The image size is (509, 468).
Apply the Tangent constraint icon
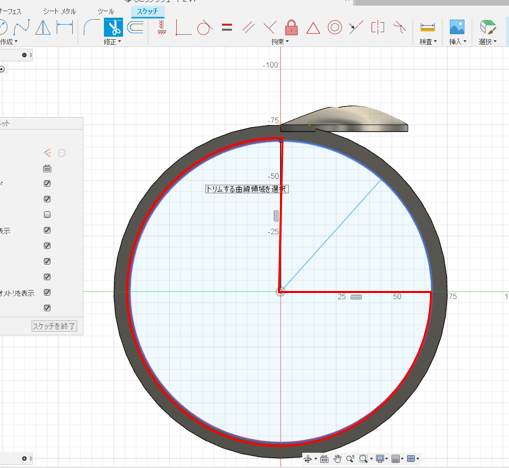click(204, 27)
